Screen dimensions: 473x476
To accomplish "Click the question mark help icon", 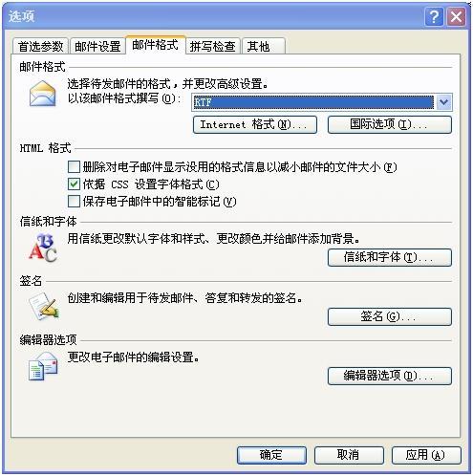I will point(434,16).
